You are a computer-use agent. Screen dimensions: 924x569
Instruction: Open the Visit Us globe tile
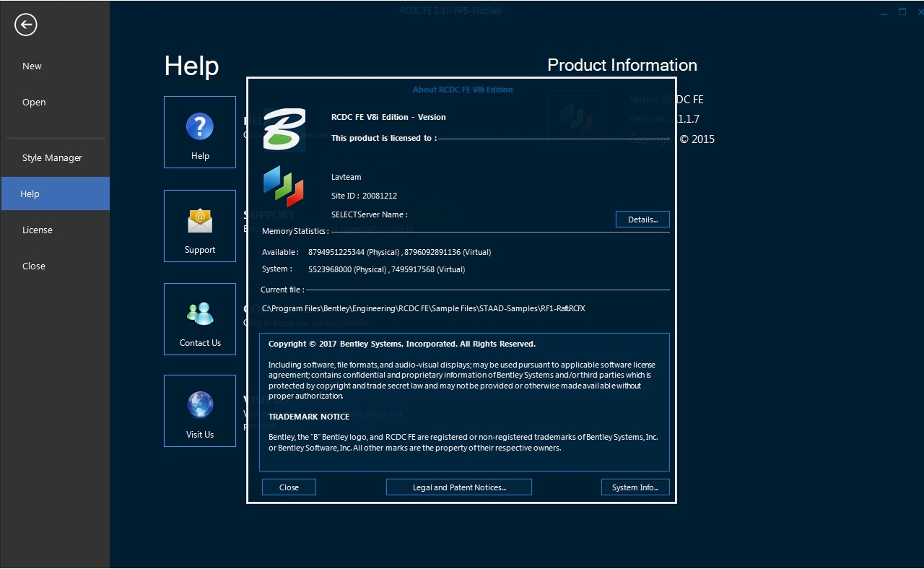pos(200,411)
